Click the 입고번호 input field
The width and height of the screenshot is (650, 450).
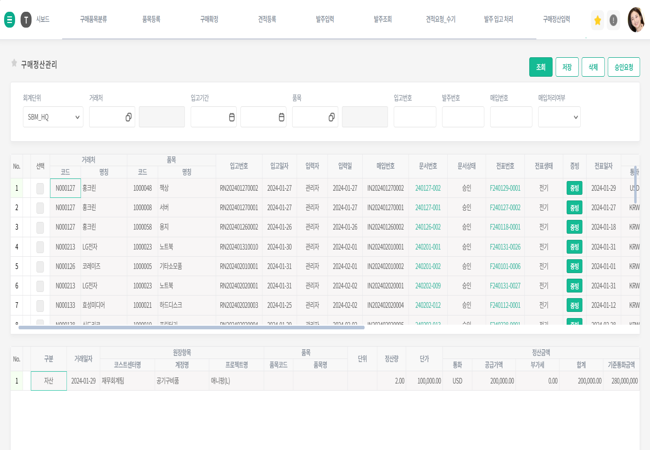415,117
